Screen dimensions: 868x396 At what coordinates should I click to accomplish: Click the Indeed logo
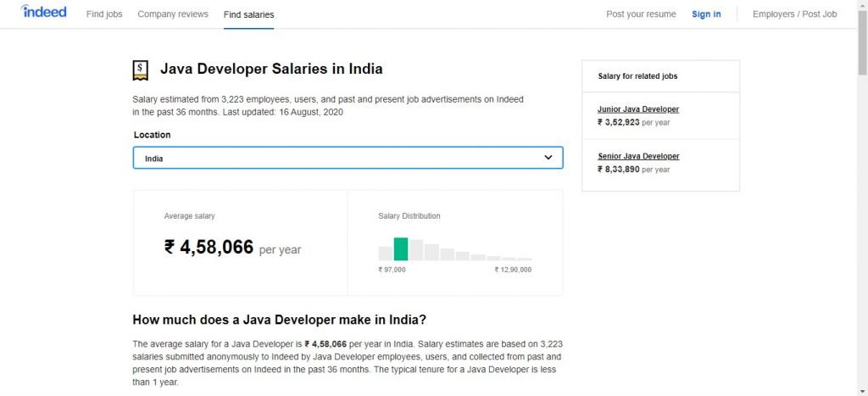pos(44,12)
